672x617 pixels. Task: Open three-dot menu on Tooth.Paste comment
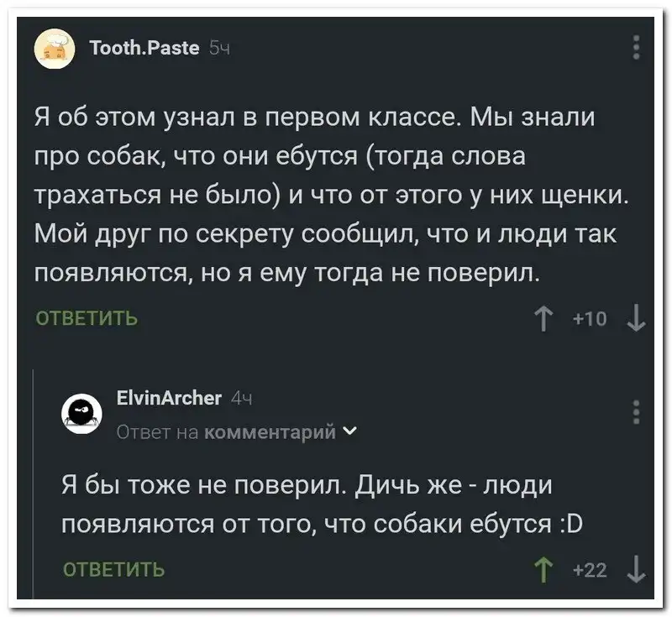[x=636, y=49]
